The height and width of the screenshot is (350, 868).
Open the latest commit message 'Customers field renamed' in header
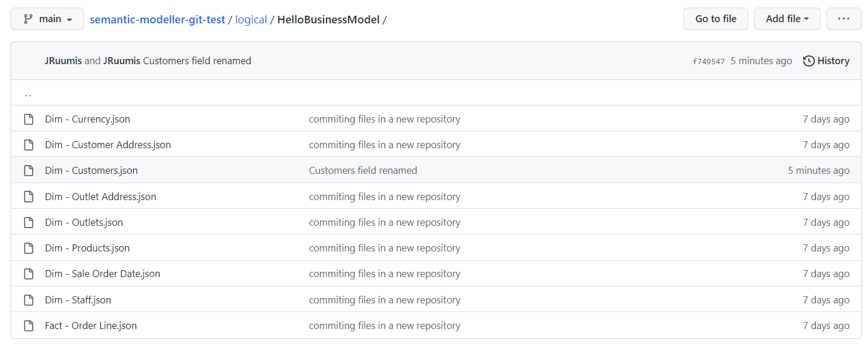(197, 61)
